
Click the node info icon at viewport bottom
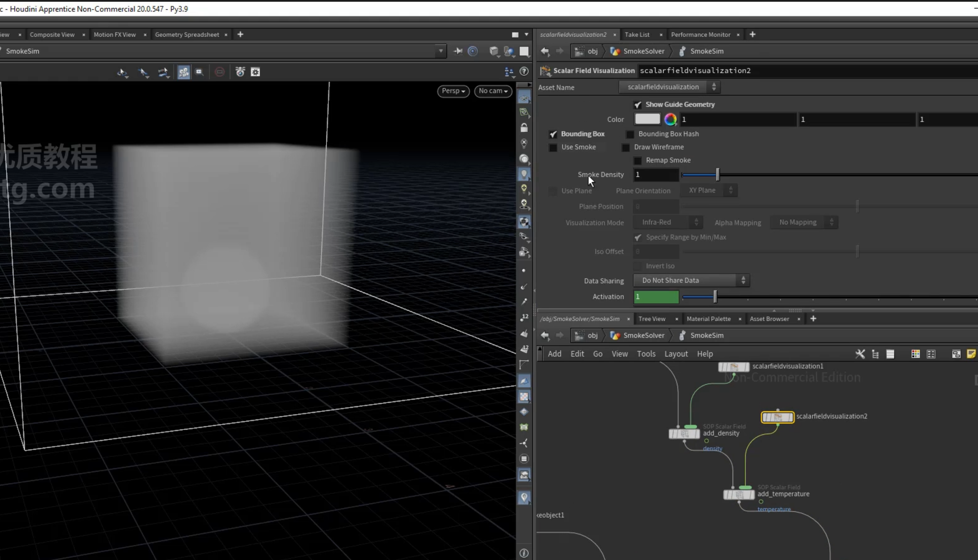(524, 553)
